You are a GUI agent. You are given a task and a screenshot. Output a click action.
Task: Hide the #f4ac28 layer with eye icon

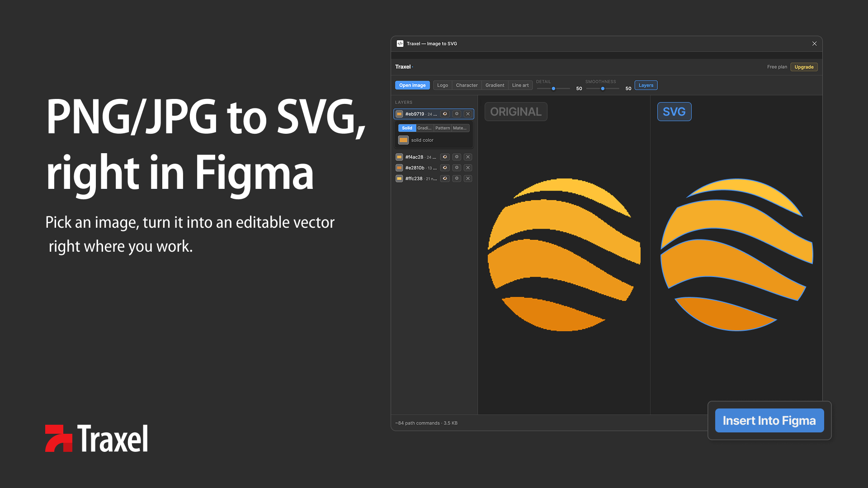tap(445, 157)
